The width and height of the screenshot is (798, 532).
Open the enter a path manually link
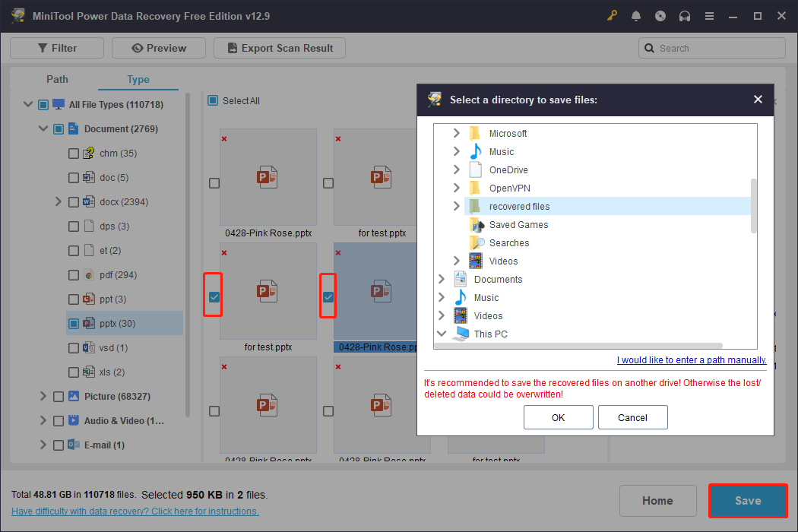pos(692,360)
